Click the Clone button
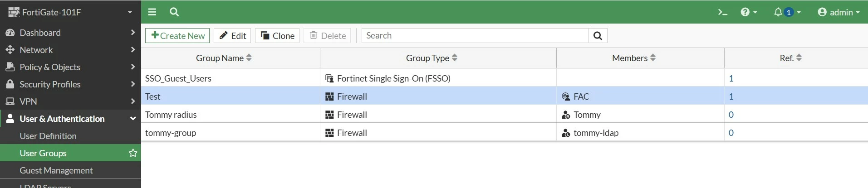Viewport: 868px width, 188px height. (x=277, y=36)
